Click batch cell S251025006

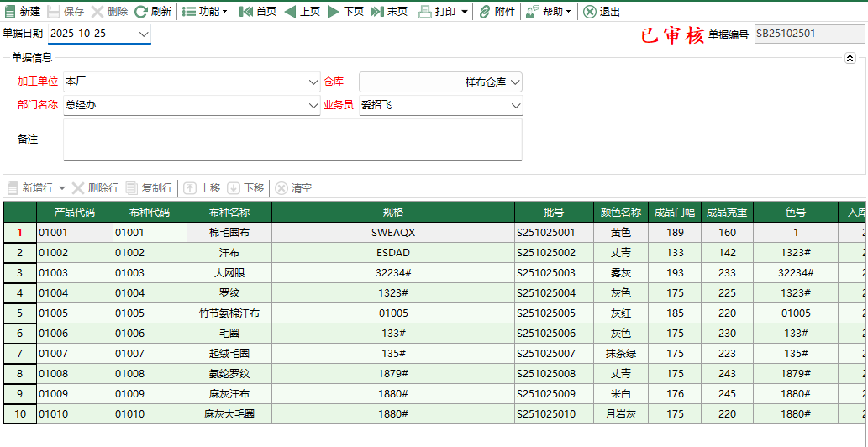(x=554, y=334)
